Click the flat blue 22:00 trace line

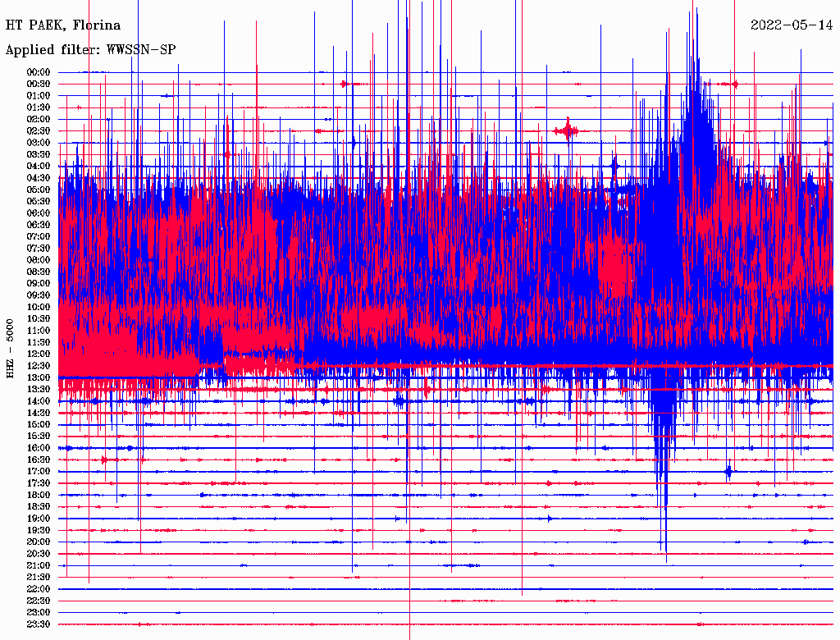[x=410, y=589]
